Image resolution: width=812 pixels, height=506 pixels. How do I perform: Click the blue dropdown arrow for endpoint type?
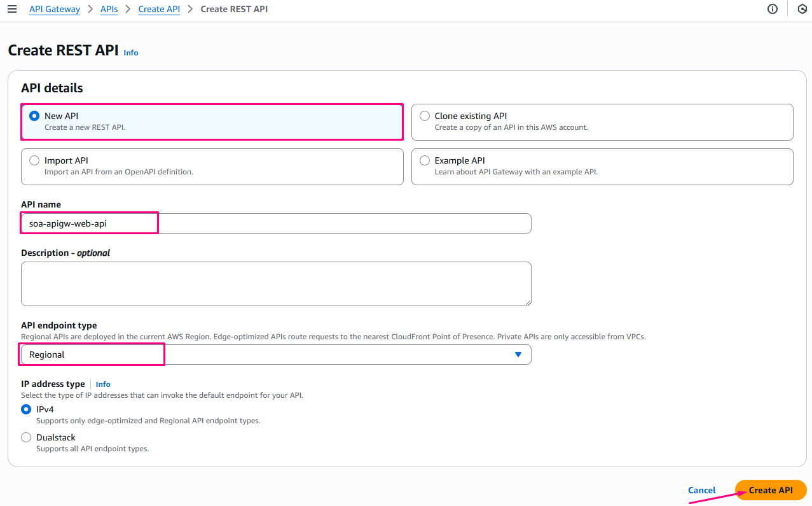pos(518,355)
